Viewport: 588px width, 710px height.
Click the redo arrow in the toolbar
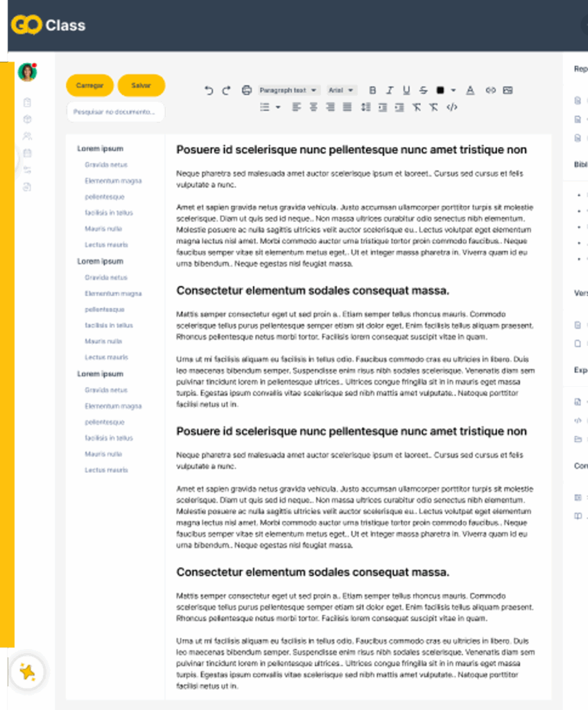tap(226, 90)
